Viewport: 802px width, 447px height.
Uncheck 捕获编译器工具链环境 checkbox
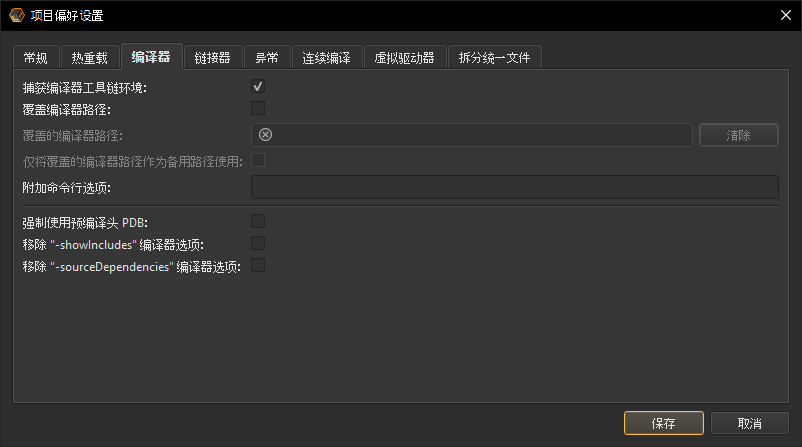pos(258,86)
